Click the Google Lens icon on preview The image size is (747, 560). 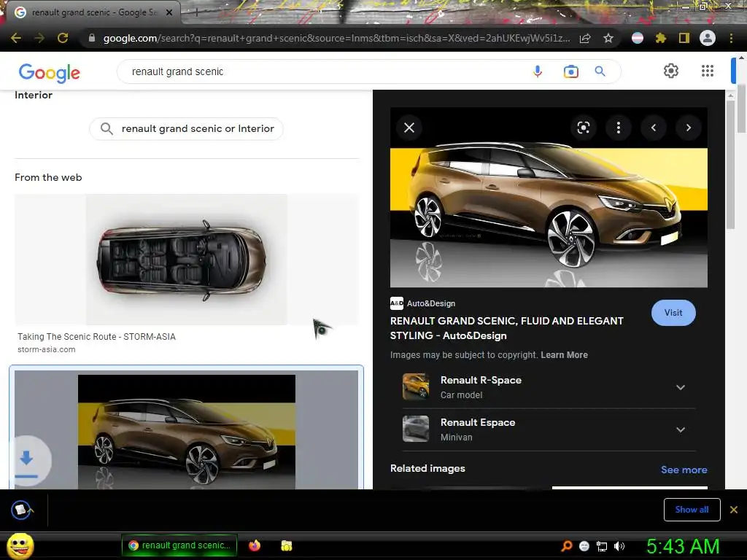[584, 128]
